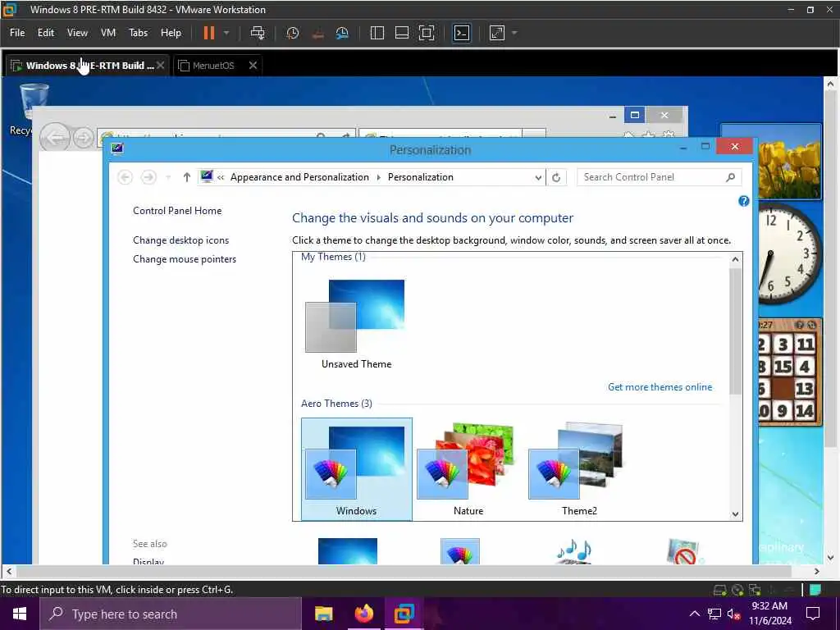The width and height of the screenshot is (840, 630).
Task: Select the Unsaved Theme thumbnail
Action: [356, 323]
